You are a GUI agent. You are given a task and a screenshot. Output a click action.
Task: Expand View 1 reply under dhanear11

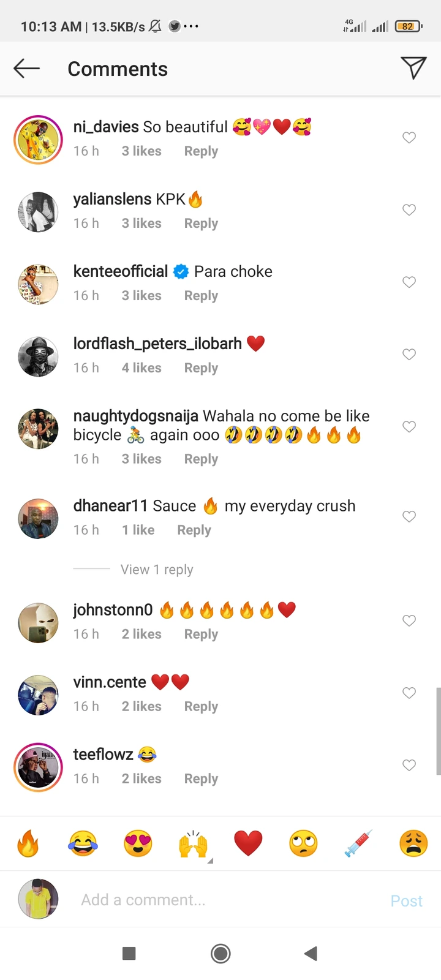157,570
